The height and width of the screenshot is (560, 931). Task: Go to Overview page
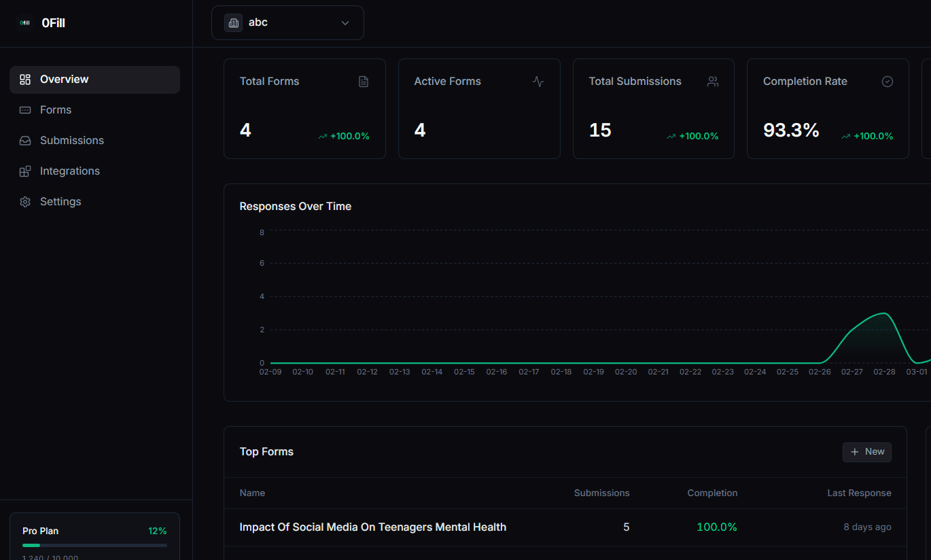click(x=94, y=80)
